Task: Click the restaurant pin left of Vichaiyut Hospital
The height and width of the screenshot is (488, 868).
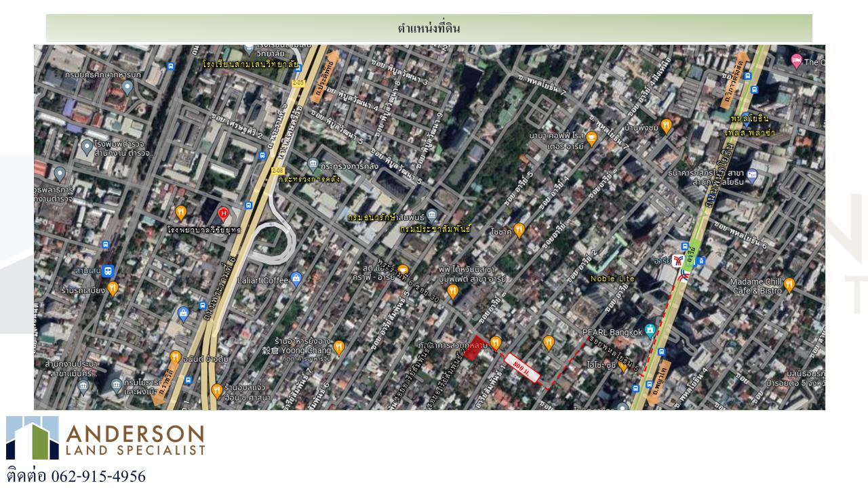Action: point(181,213)
